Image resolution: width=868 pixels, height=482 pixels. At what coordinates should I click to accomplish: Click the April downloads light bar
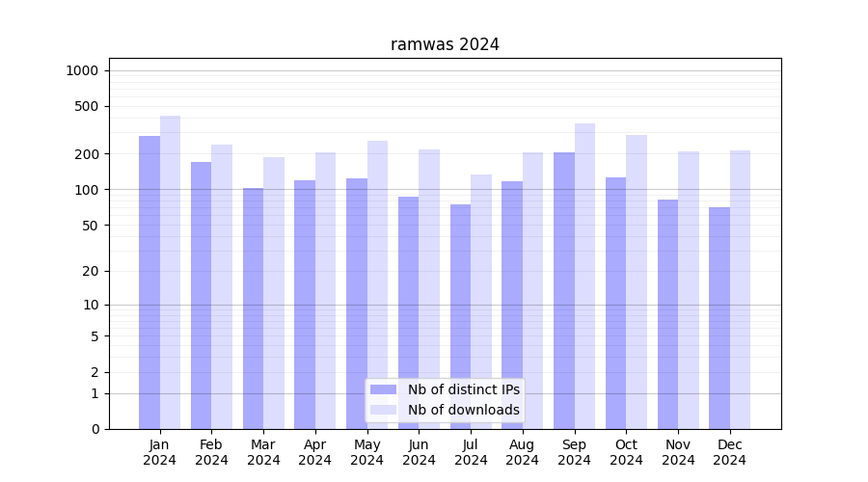(326, 290)
